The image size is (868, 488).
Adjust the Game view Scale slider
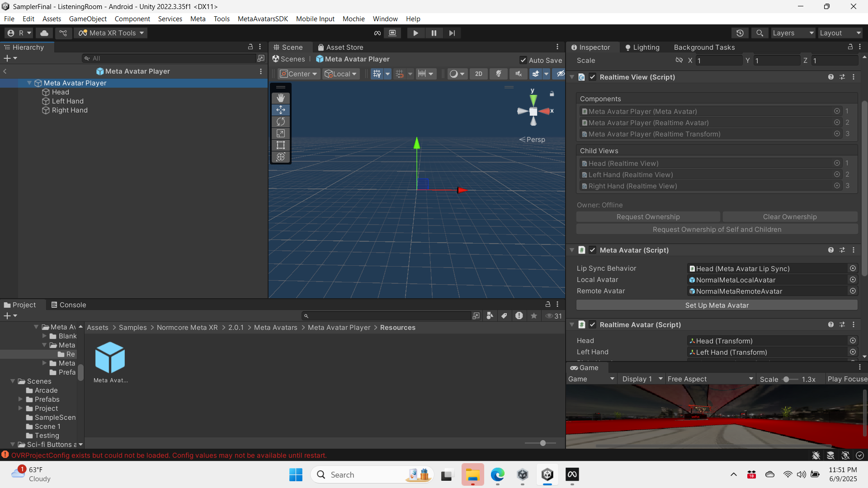coord(790,380)
